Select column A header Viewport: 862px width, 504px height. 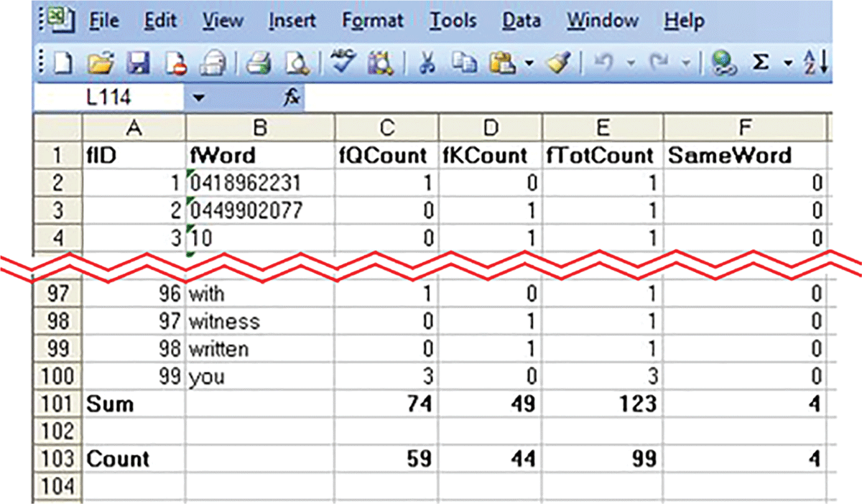point(134,128)
